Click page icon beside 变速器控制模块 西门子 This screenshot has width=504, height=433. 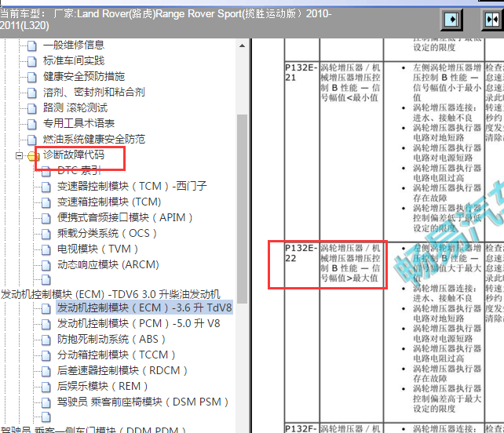(46, 187)
